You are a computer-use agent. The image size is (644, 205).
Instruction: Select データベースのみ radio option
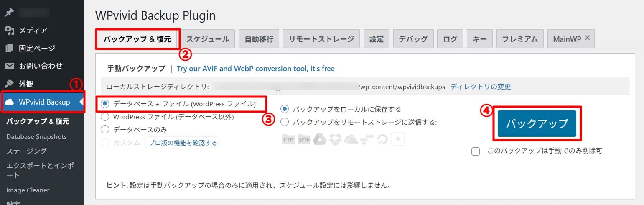[105, 129]
